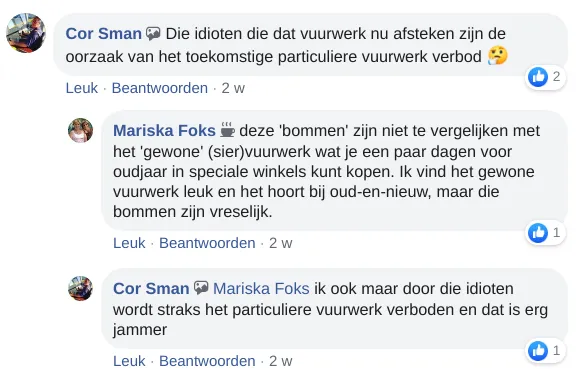
Task: Open timestamp 2 w under first comment
Action: point(233,88)
